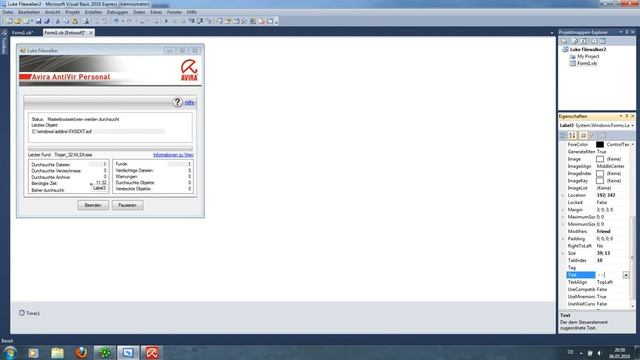The width and height of the screenshot is (640, 360).
Task: Select My Project in Projektmappen-Explorer
Action: 588,56
